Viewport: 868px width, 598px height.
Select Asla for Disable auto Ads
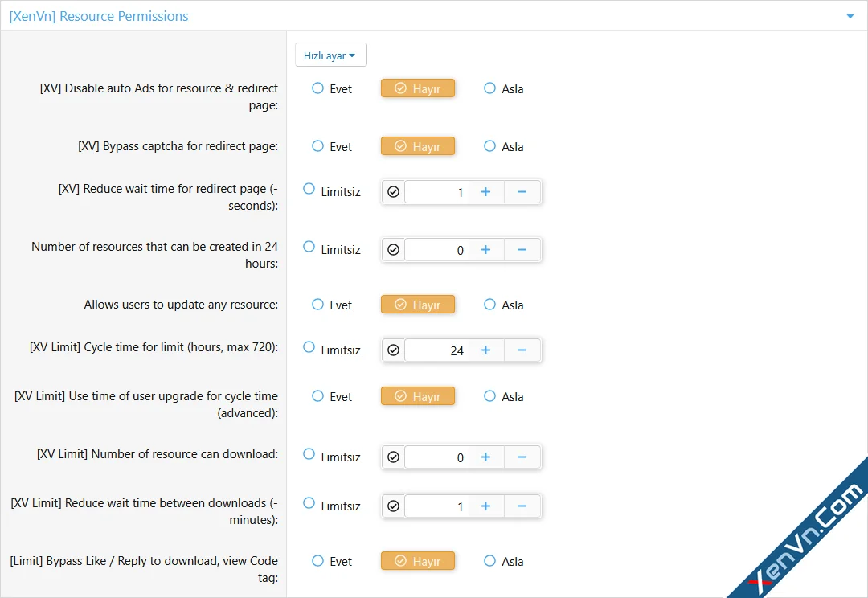pyautogui.click(x=489, y=88)
